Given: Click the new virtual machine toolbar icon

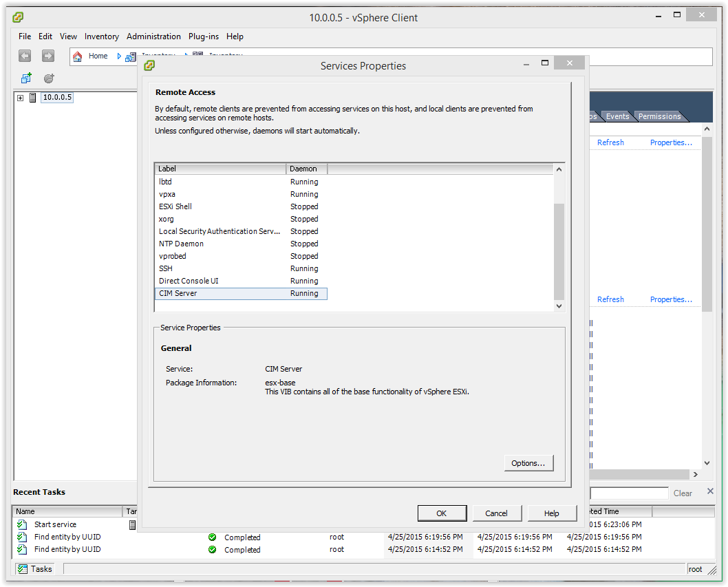Looking at the screenshot, I should pos(26,78).
